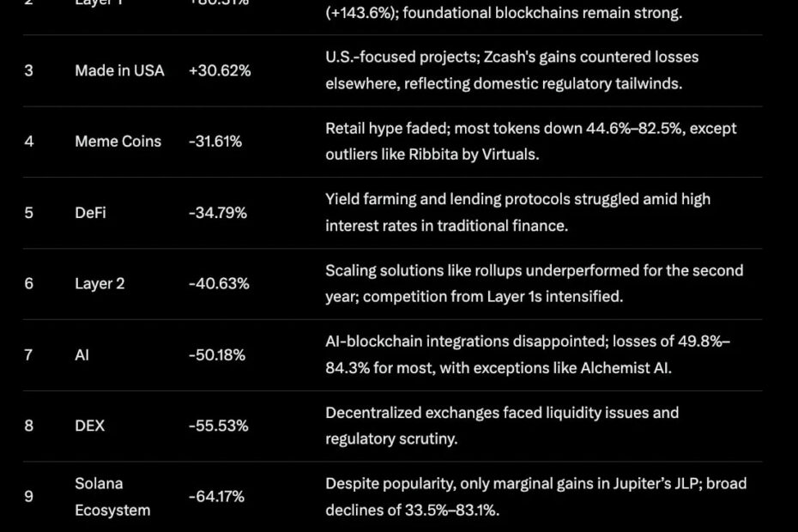Screen dimensions: 798x532
Task: Click the Zcash's gains description text
Action: point(512,70)
